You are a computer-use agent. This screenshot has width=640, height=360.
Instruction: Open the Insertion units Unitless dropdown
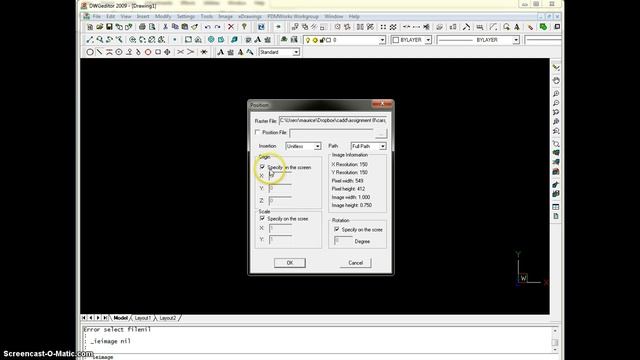pyautogui.click(x=303, y=146)
